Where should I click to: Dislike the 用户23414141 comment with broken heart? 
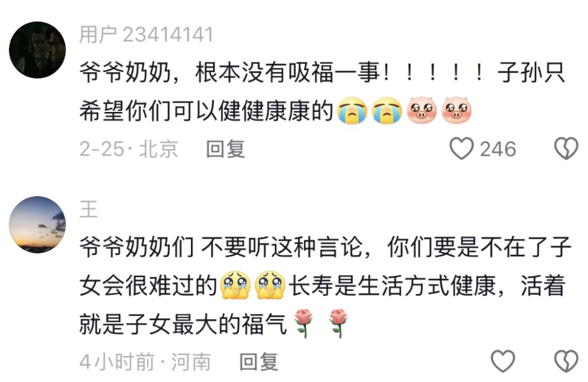(567, 149)
